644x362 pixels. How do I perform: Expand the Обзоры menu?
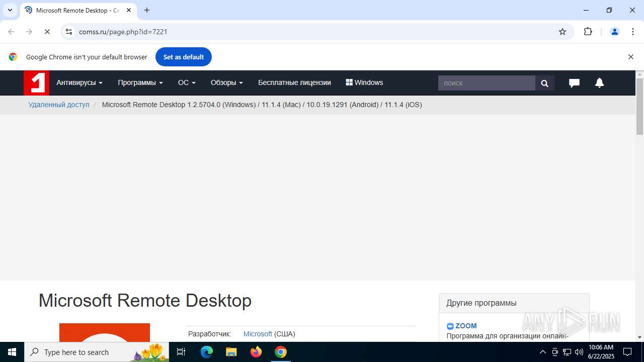click(227, 82)
